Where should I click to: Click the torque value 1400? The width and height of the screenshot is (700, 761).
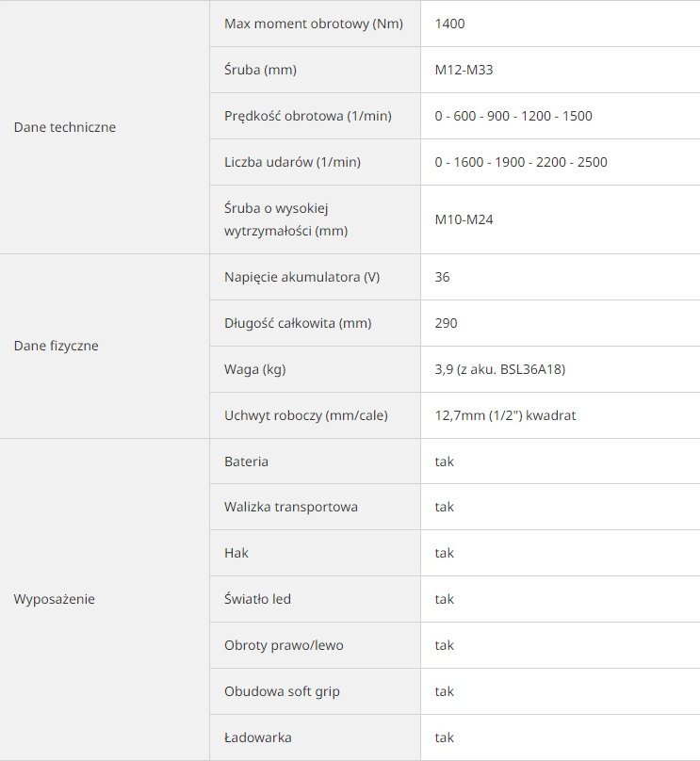pyautogui.click(x=450, y=24)
